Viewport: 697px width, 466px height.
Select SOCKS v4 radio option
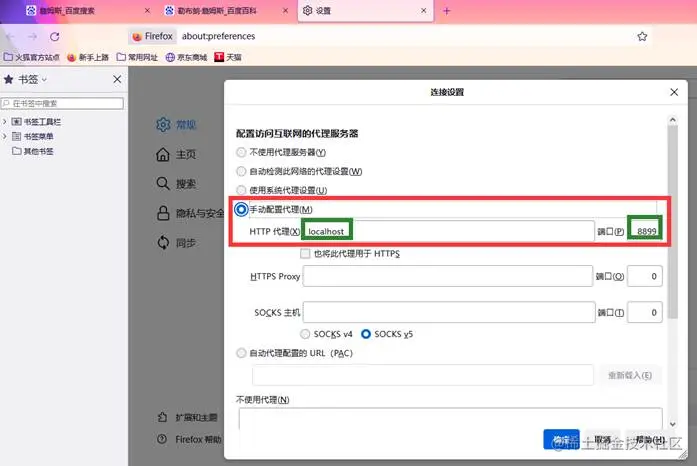point(305,334)
